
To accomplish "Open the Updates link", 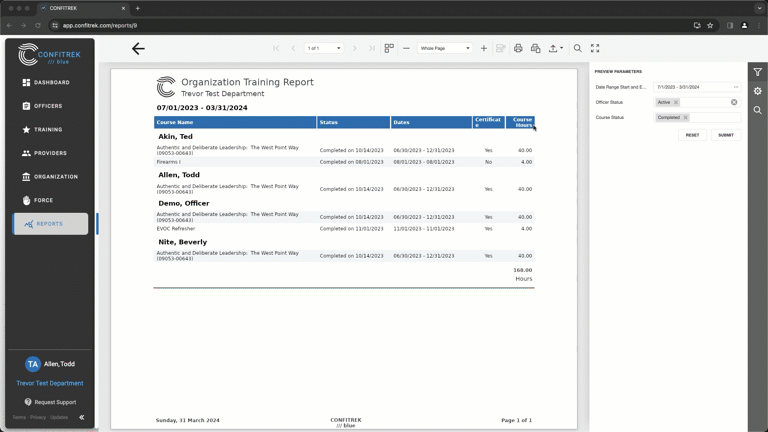I will (59, 417).
